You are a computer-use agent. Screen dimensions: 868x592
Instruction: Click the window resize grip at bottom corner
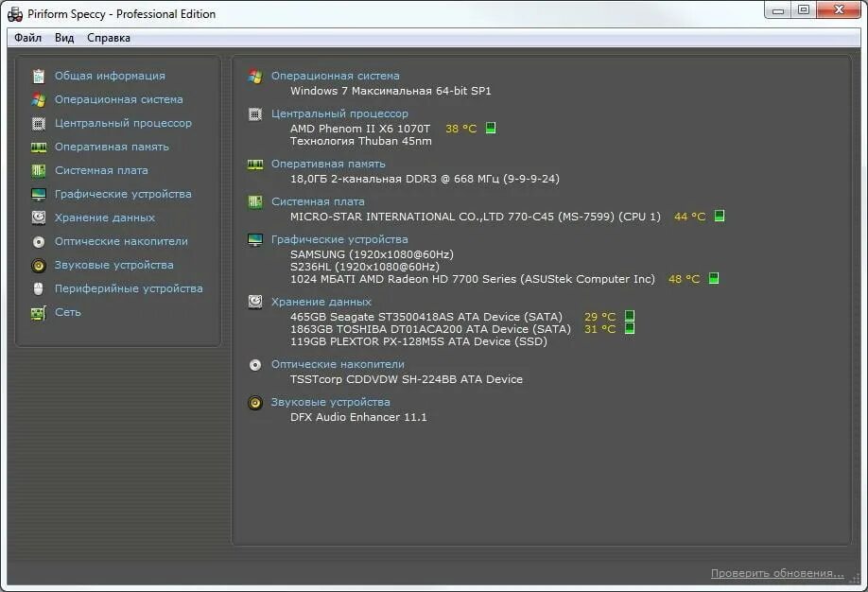tap(856, 579)
